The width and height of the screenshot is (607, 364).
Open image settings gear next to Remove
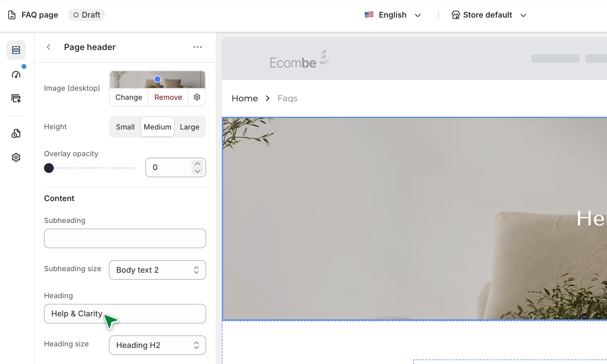click(x=197, y=97)
